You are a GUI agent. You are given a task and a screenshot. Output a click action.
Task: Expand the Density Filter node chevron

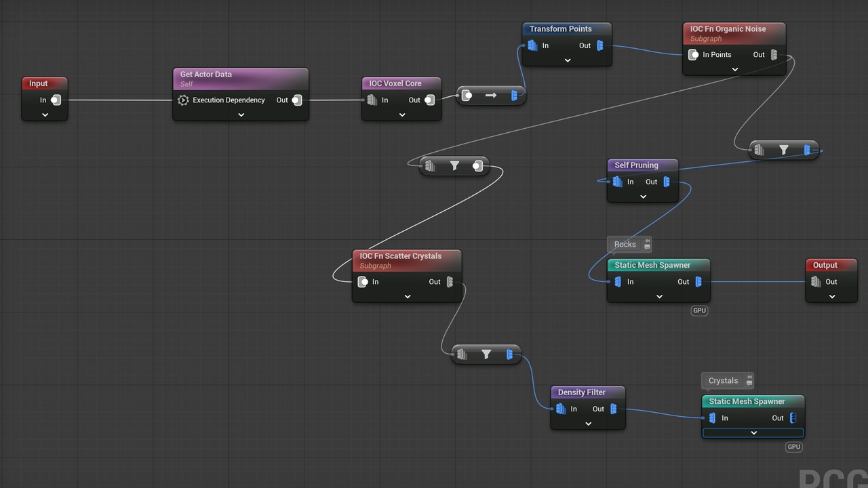[x=588, y=424]
